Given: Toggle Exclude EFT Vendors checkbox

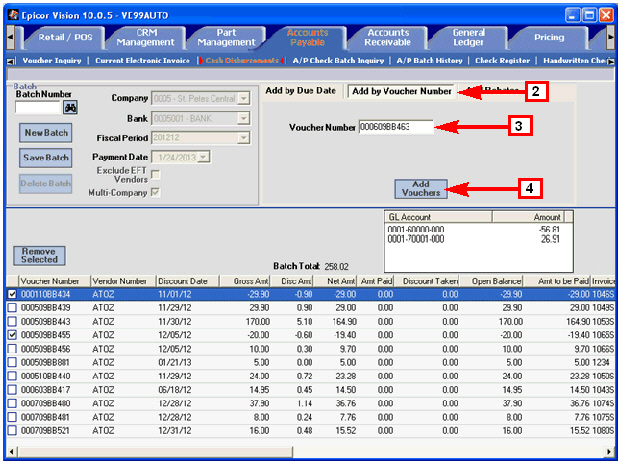Looking at the screenshot, I should click(x=156, y=175).
